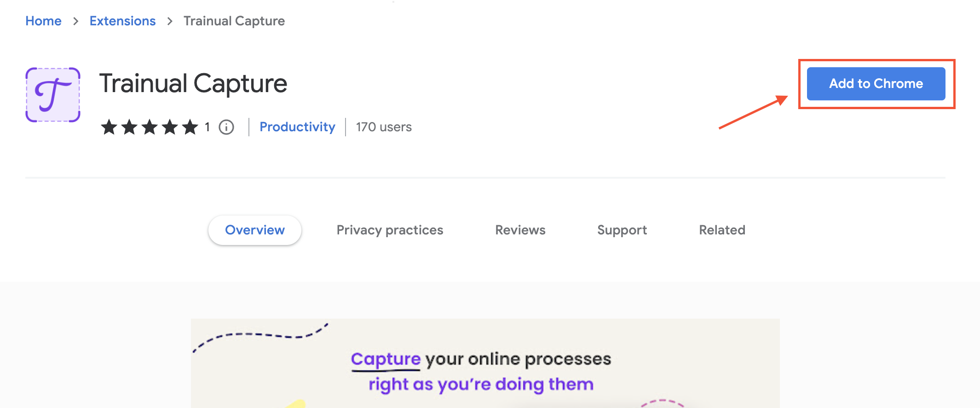This screenshot has height=408, width=980.
Task: Select the Trainual Capture title heading
Action: coord(194,83)
